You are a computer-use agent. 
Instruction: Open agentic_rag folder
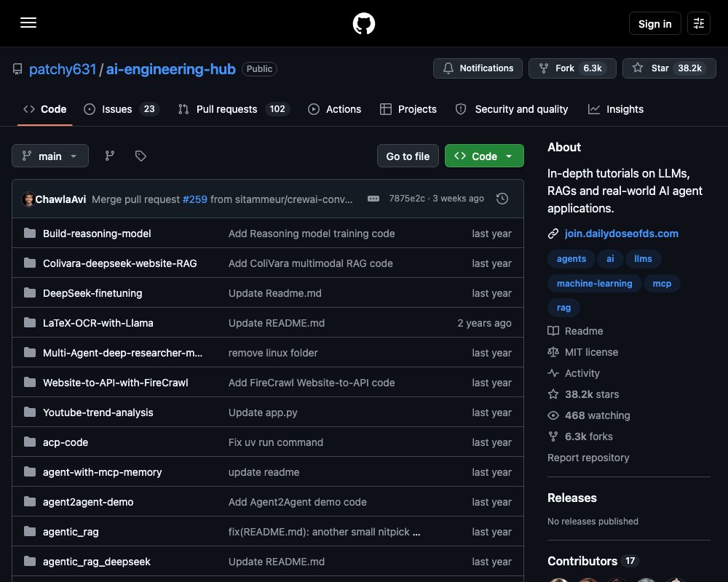coord(71,532)
